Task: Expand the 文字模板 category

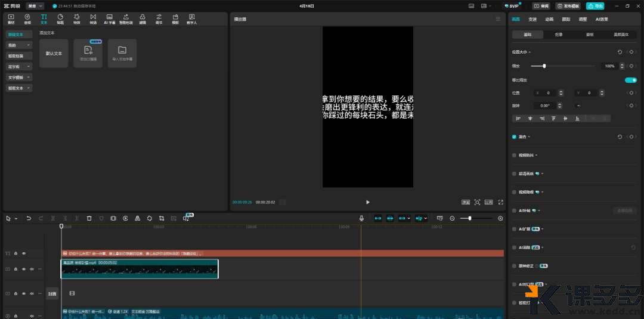Action: (19, 77)
